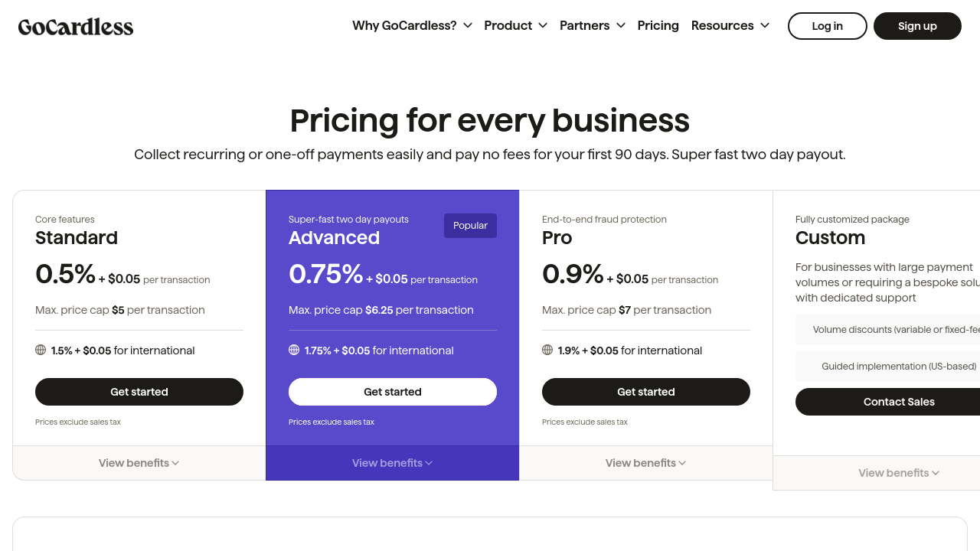Click globe icon in Advanced plan

pyautogui.click(x=294, y=350)
